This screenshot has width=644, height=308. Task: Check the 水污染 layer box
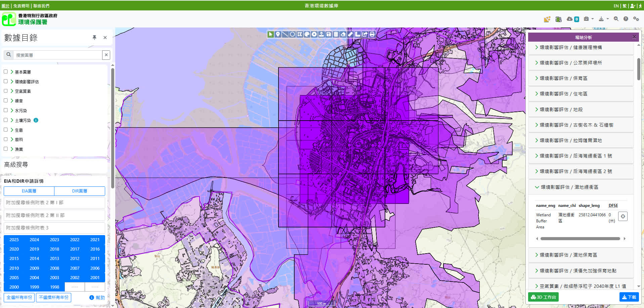click(x=6, y=110)
